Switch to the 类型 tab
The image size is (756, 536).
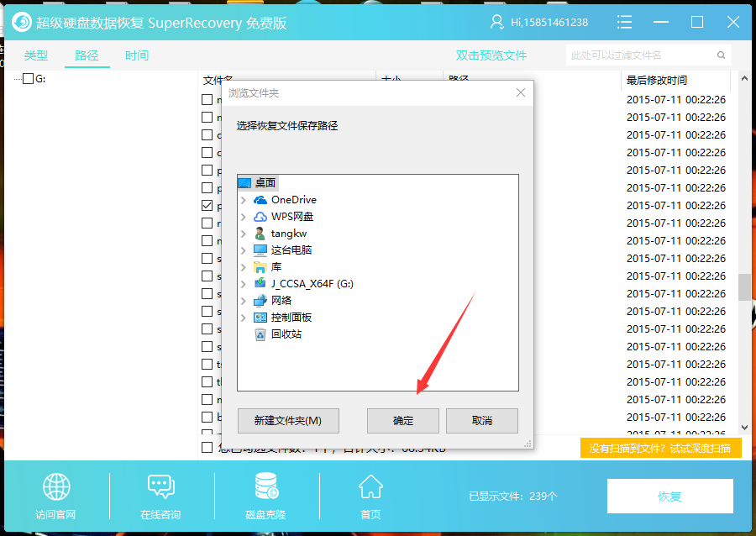click(36, 55)
